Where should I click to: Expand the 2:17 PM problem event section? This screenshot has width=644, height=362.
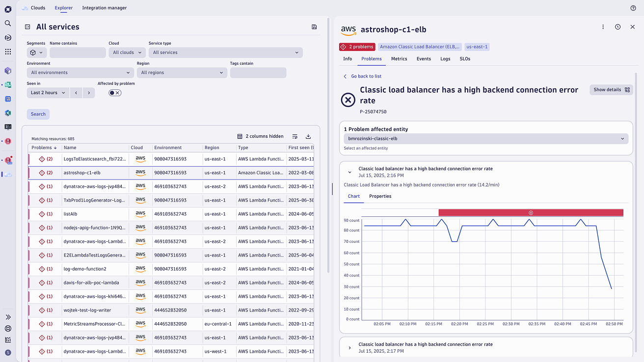pos(349,348)
